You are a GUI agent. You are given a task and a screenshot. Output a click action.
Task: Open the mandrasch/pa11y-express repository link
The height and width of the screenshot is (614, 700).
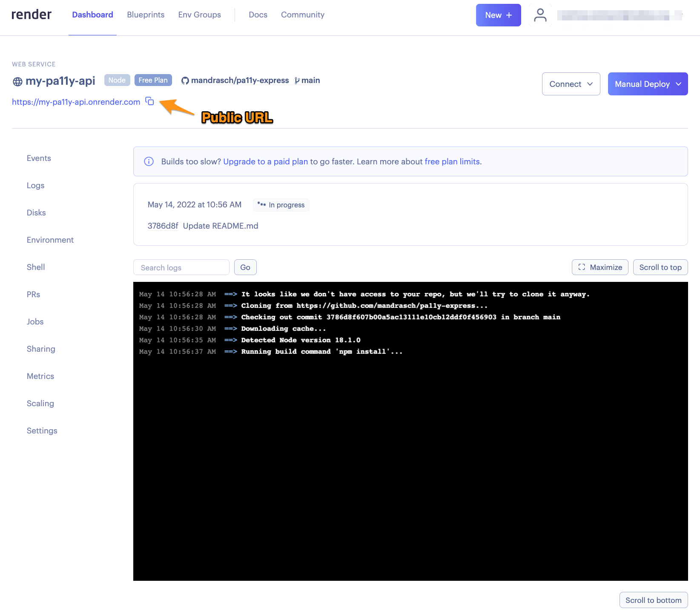tap(240, 80)
